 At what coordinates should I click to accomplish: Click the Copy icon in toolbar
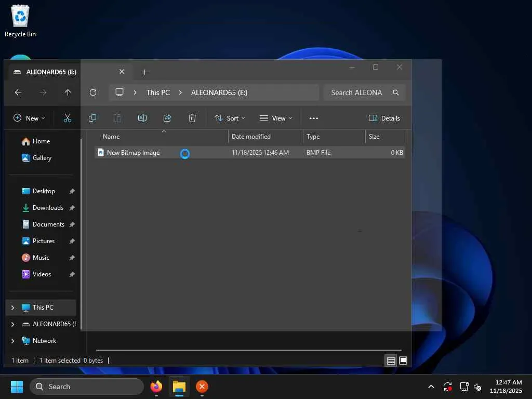(92, 118)
